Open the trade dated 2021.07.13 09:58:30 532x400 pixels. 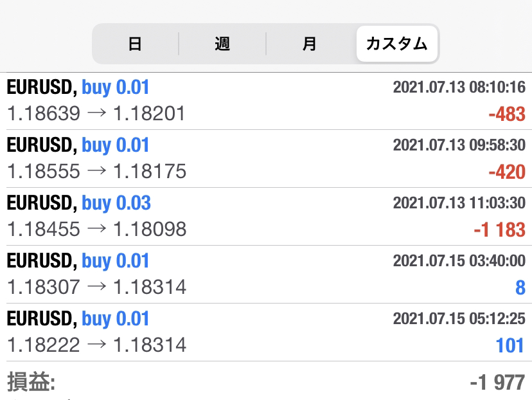[x=266, y=159]
